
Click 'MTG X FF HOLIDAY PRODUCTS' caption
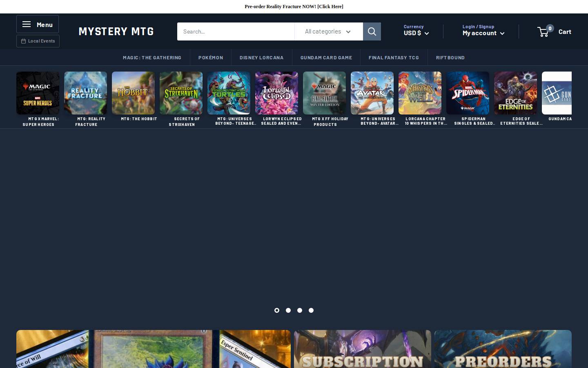click(x=330, y=121)
